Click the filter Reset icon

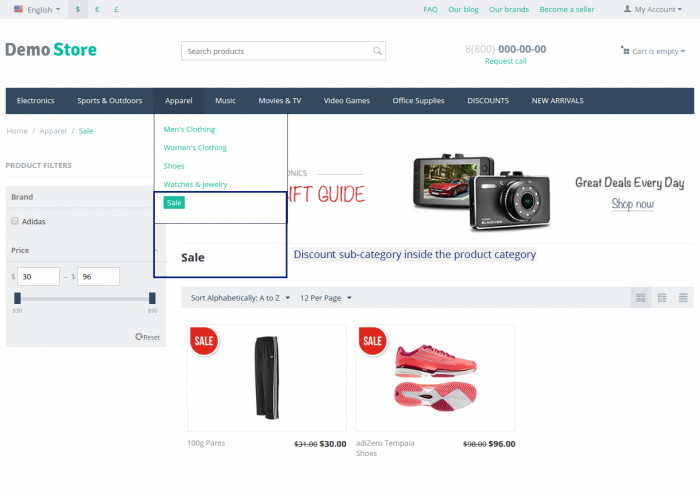coord(139,337)
